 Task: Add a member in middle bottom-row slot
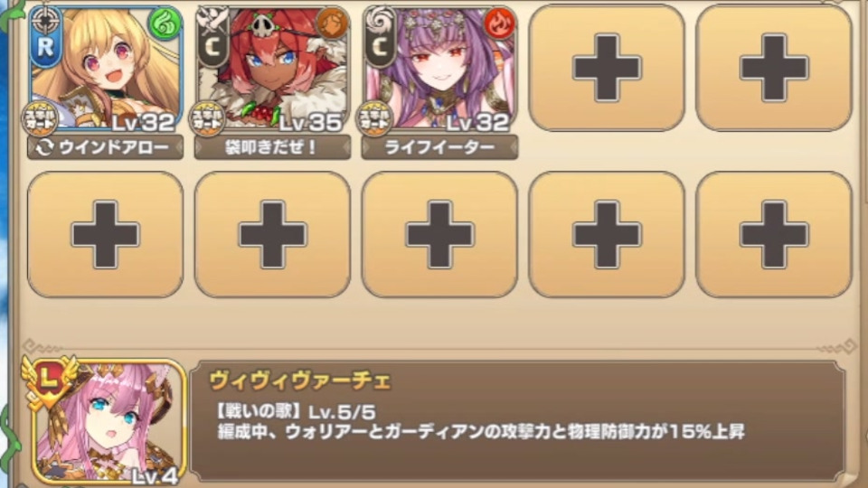(439, 235)
